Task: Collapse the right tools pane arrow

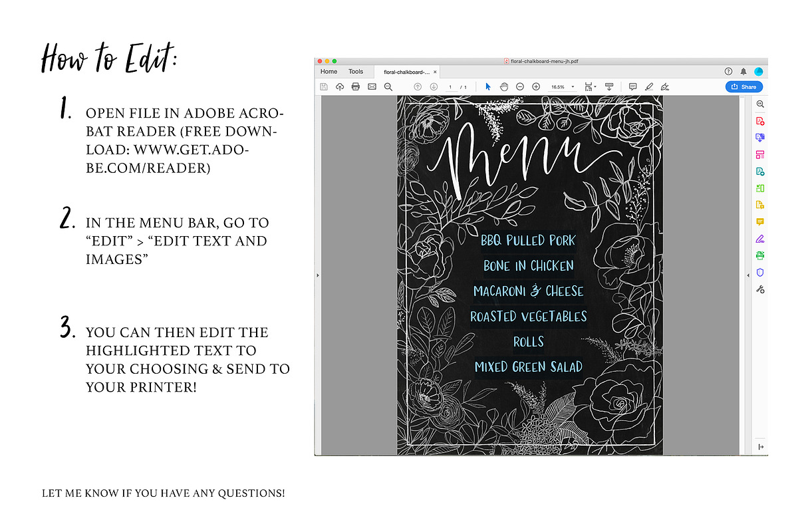Action: [747, 275]
